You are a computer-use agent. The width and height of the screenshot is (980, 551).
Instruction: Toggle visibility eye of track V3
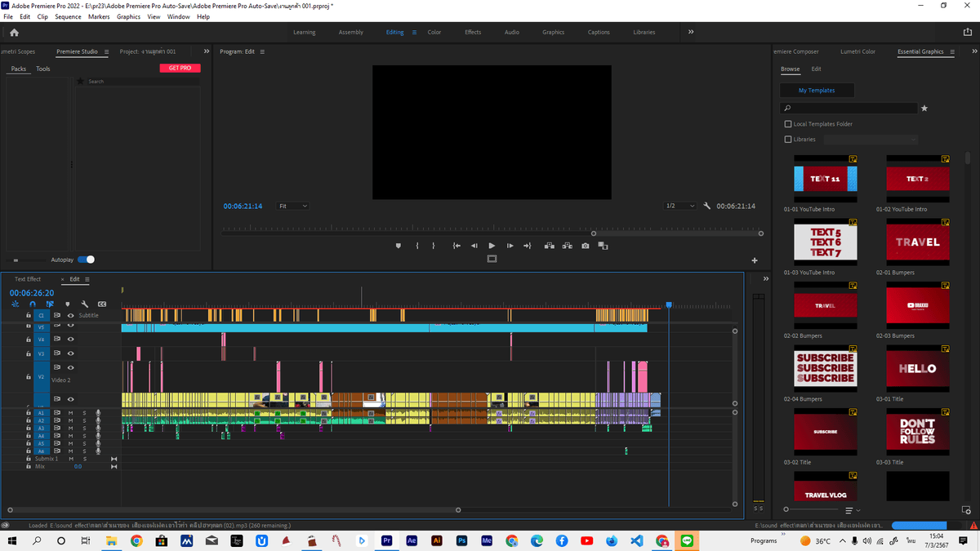tap(71, 353)
